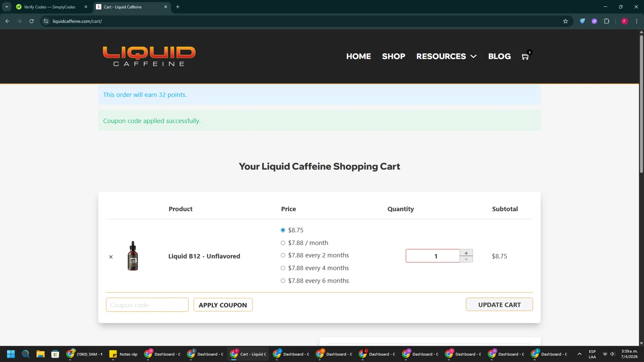Reload the cart page
Viewport: 644px width, 362px height.
coord(31,21)
